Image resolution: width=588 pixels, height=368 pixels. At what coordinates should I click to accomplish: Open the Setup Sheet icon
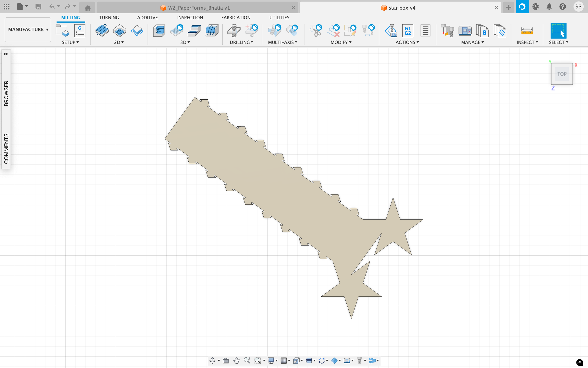tap(425, 31)
